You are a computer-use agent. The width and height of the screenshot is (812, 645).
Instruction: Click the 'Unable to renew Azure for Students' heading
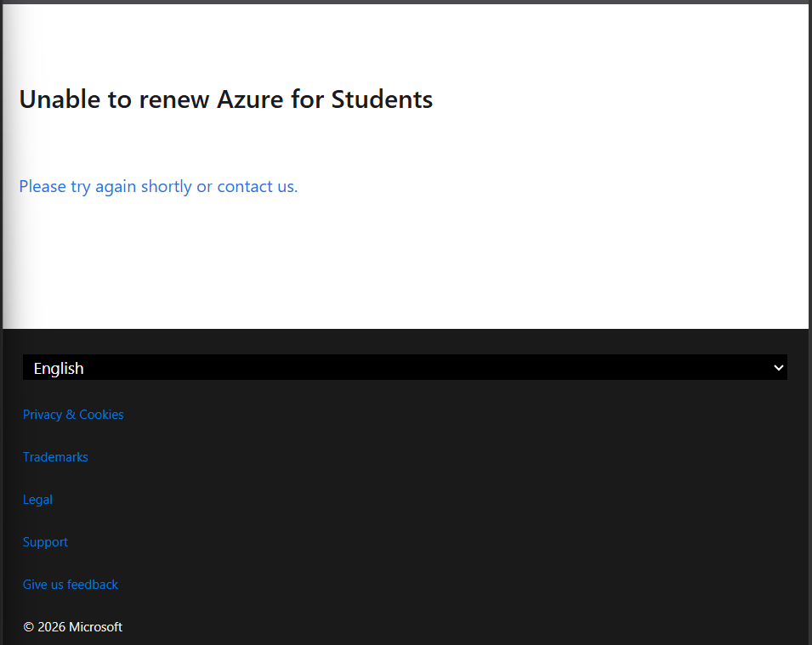point(226,99)
